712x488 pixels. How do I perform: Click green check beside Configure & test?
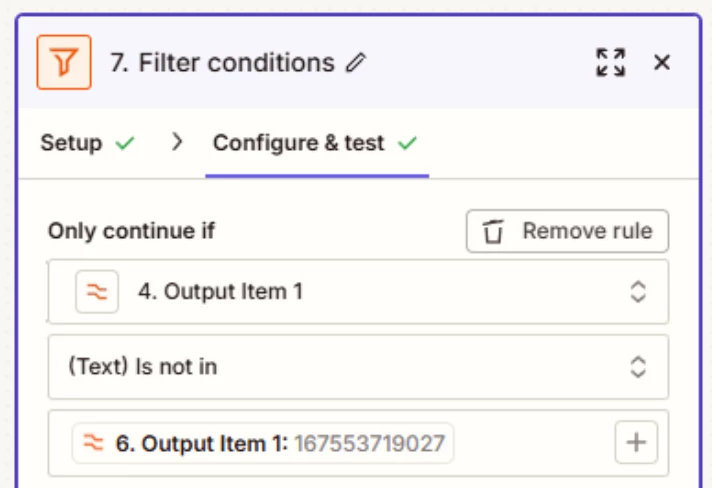click(x=407, y=143)
